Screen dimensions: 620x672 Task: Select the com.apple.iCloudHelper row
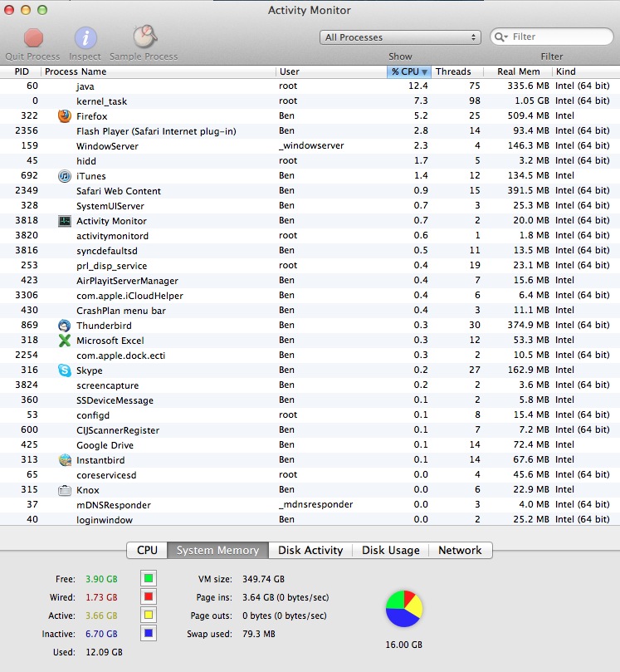[x=310, y=295]
